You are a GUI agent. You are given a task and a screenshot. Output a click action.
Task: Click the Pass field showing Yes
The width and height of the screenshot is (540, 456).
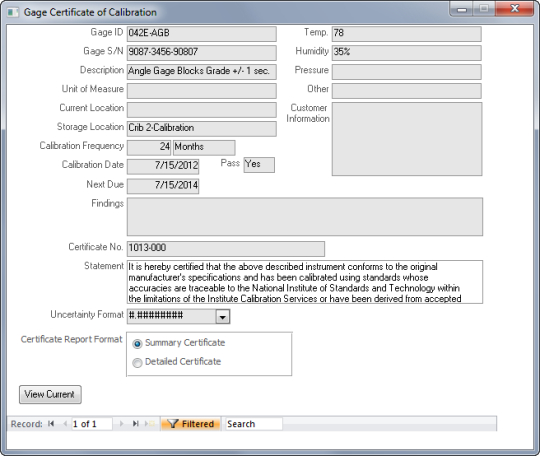click(x=259, y=165)
